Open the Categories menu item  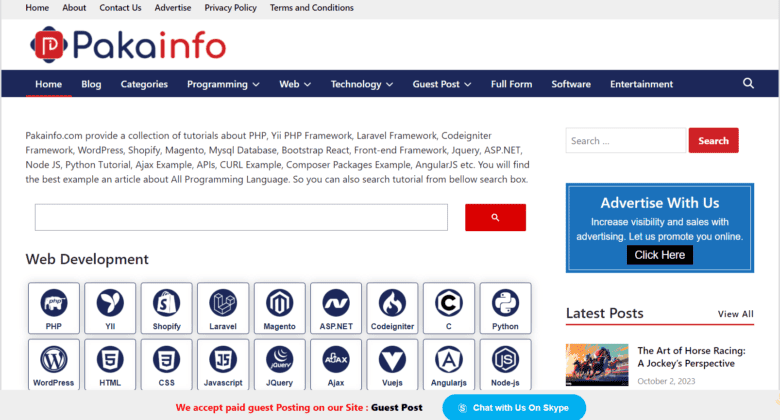[x=144, y=84]
